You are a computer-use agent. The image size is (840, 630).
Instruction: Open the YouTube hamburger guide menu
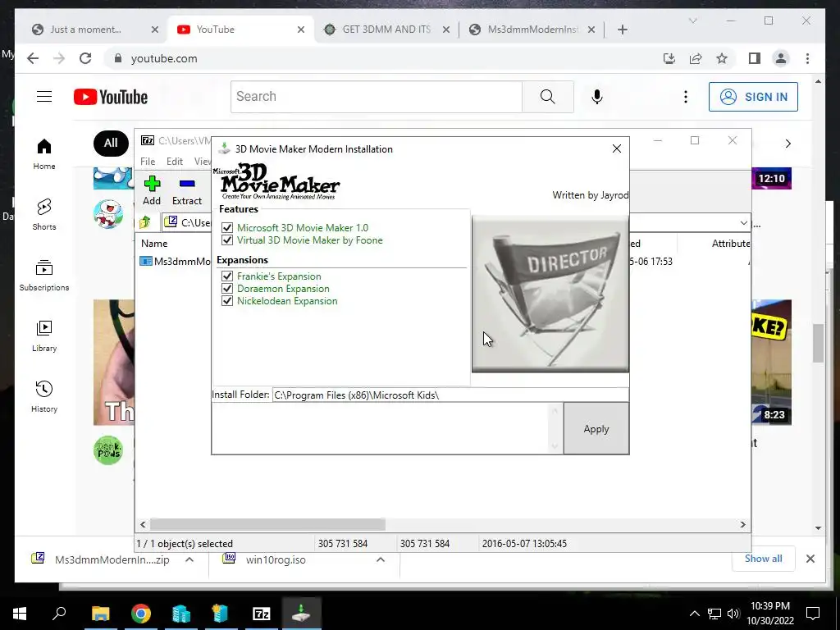coord(44,97)
